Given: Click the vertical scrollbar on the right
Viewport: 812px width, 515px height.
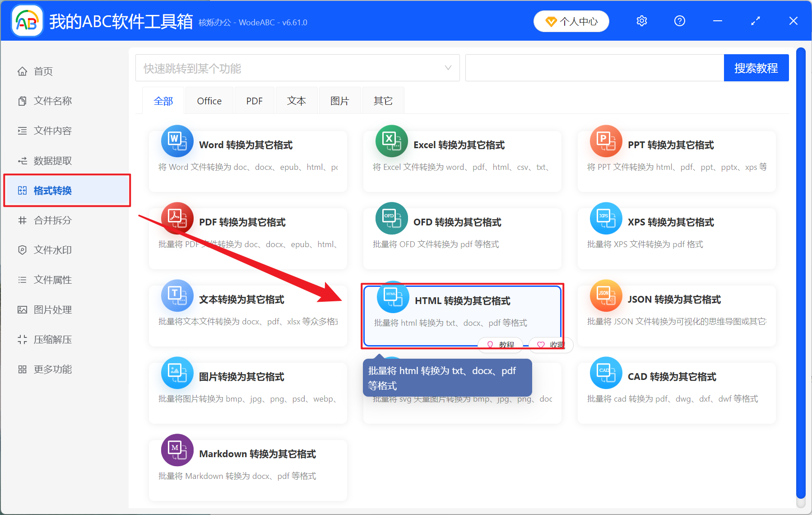Looking at the screenshot, I should [x=801, y=271].
